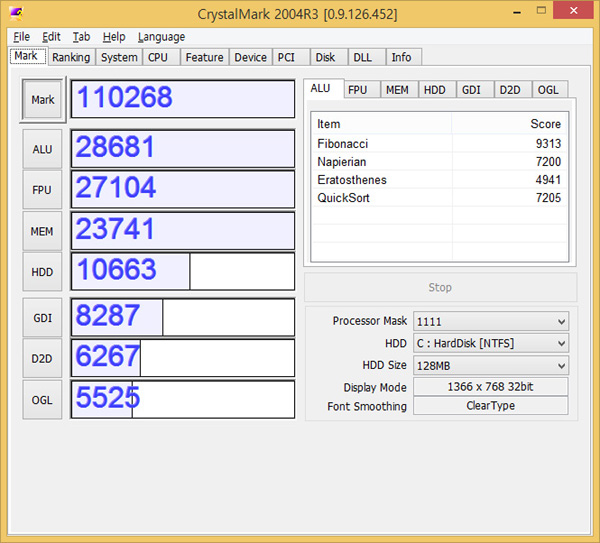Switch to the Info tab

point(404,57)
